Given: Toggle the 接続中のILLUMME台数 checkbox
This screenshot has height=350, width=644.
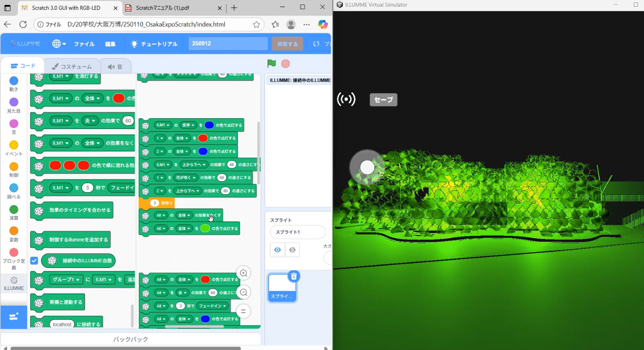Looking at the screenshot, I should [34, 261].
